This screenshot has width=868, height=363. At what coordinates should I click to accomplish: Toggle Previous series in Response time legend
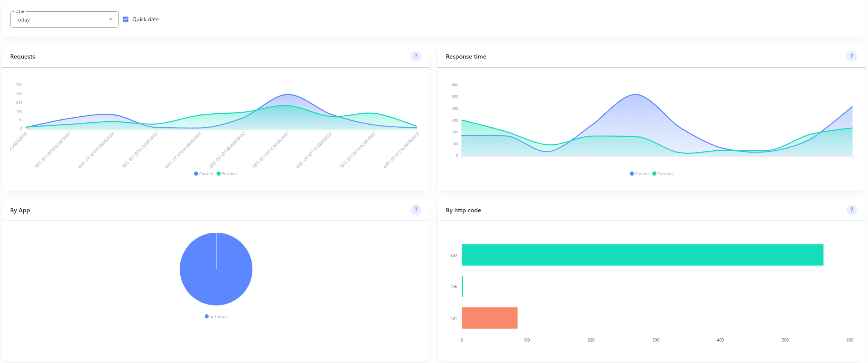coord(663,174)
